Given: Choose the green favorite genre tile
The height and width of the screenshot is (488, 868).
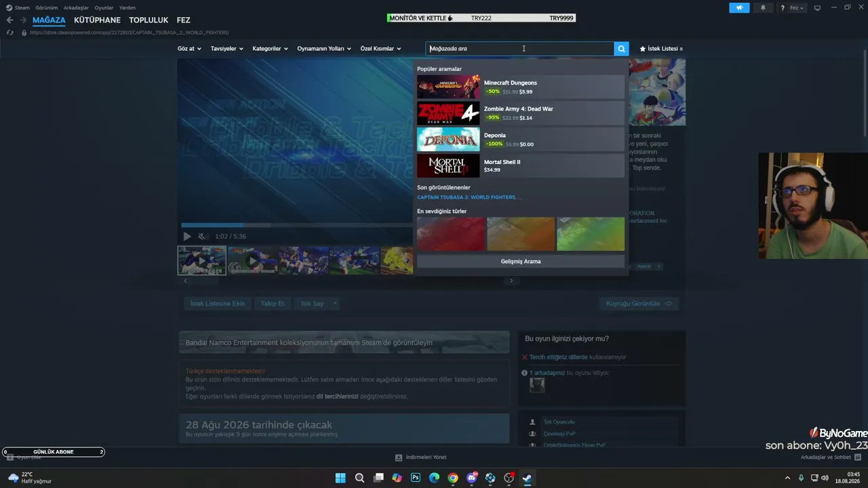Looking at the screenshot, I should (x=591, y=234).
